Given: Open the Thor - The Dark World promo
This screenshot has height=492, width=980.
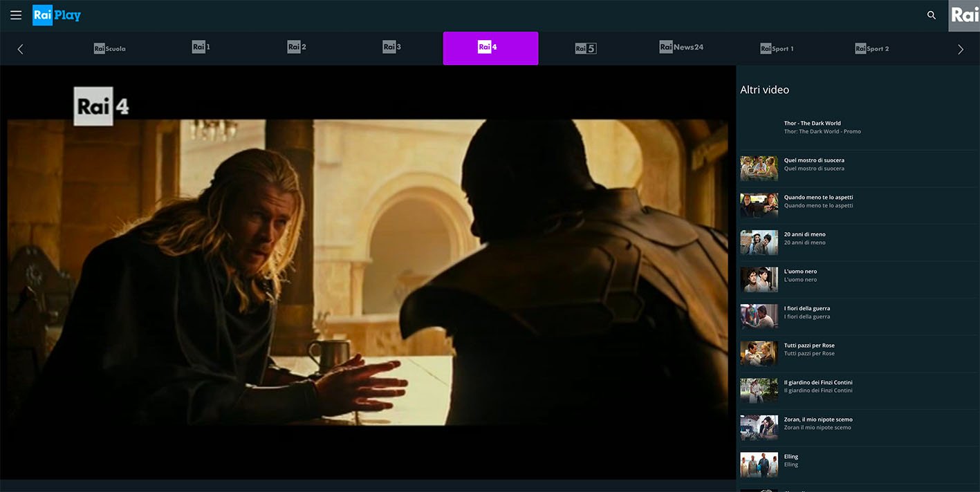Looking at the screenshot, I should (x=822, y=127).
